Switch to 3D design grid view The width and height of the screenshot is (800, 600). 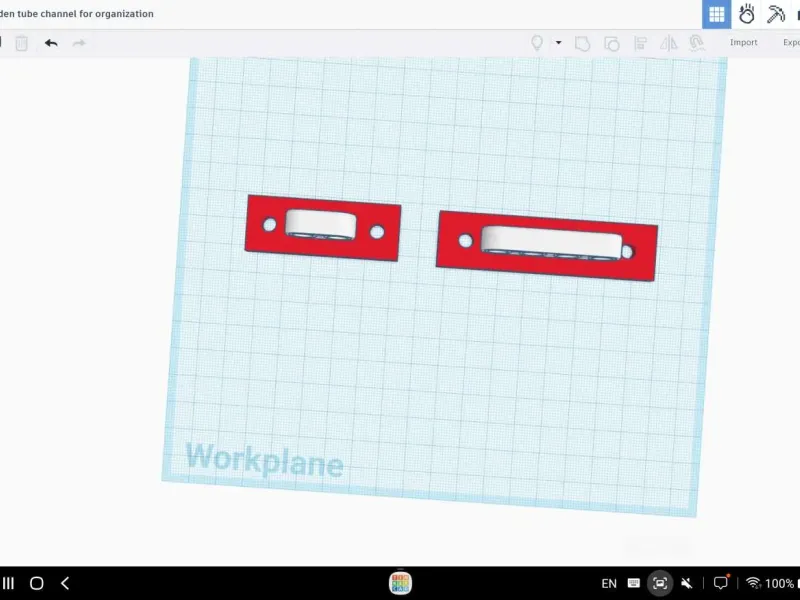(x=716, y=14)
